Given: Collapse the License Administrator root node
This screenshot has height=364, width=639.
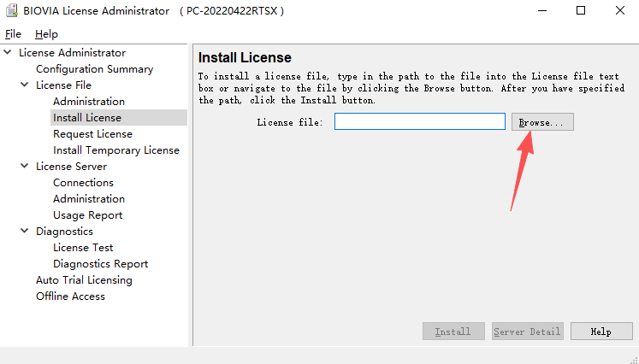Looking at the screenshot, I should (x=8, y=53).
